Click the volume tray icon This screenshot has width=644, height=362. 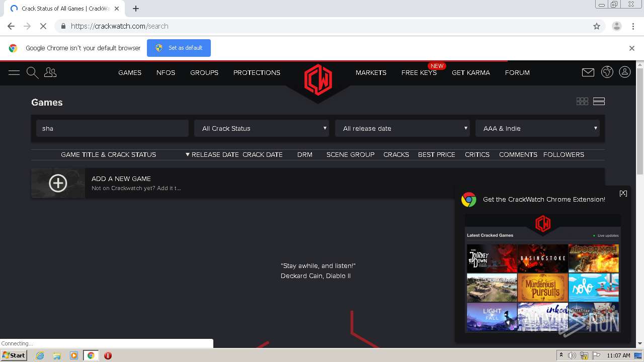coord(572,355)
